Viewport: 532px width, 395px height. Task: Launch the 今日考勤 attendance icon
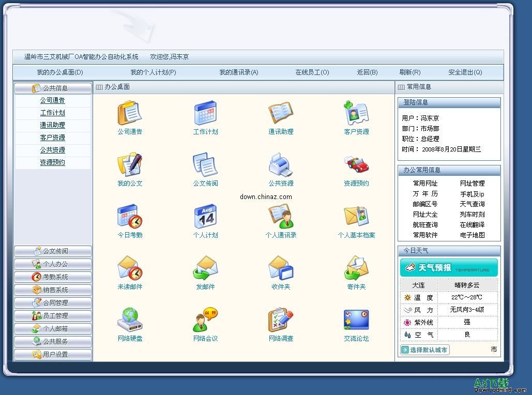(x=129, y=217)
